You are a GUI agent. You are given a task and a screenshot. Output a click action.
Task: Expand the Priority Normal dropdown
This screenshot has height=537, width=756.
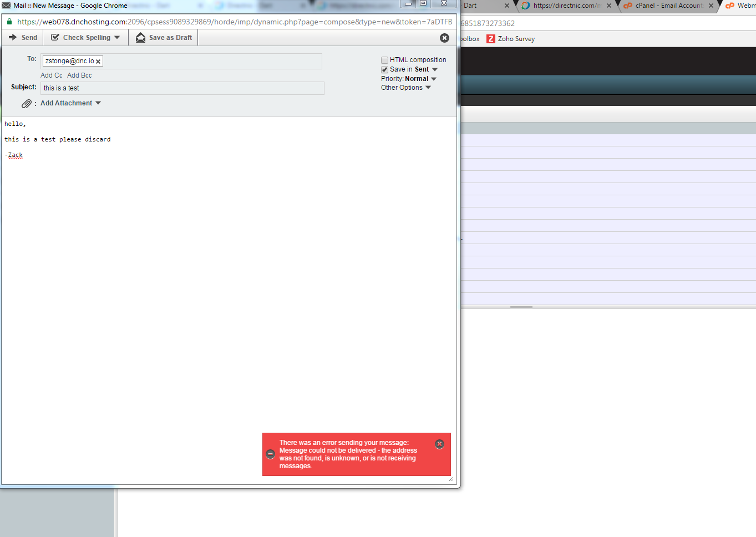coord(434,79)
